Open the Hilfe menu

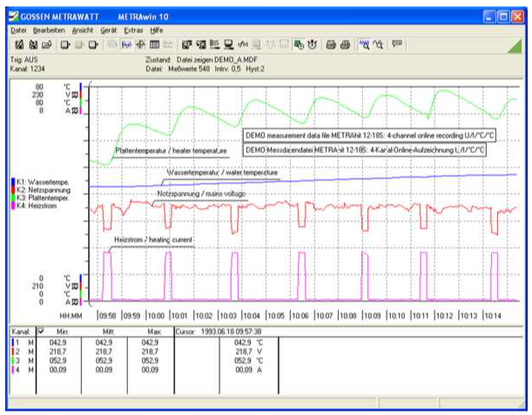[x=157, y=30]
